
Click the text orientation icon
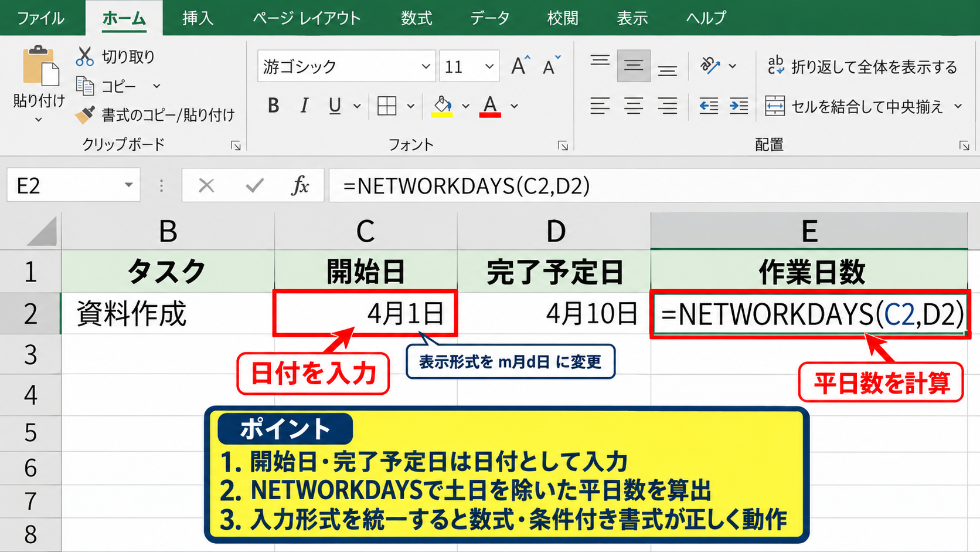[x=710, y=66]
